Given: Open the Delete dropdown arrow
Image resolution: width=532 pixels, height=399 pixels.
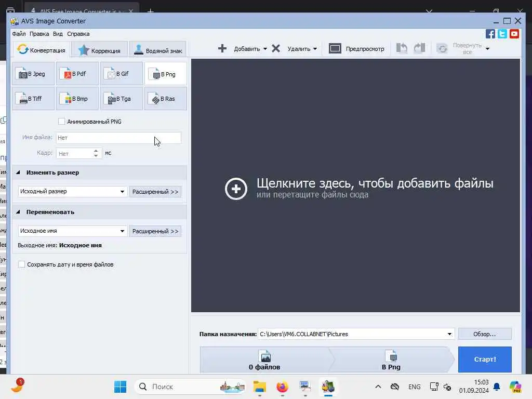Looking at the screenshot, I should 315,49.
